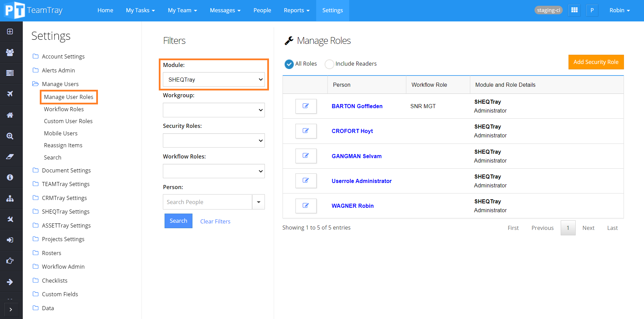644x319 pixels.
Task: Edit role for CROFORT Hoyt
Action: (306, 131)
